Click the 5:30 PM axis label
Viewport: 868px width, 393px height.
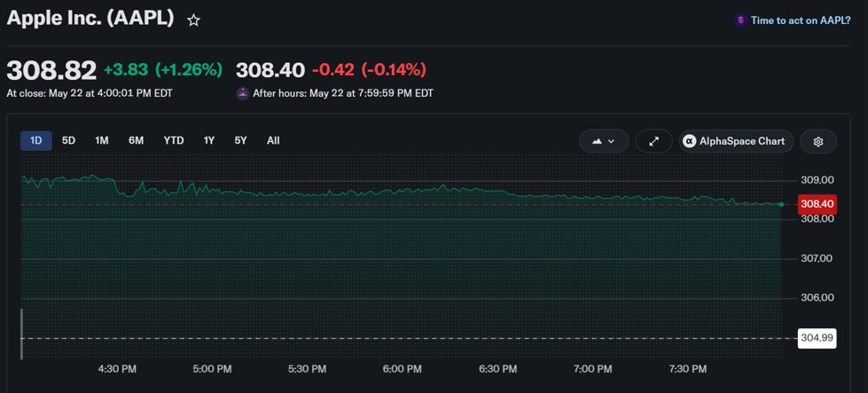click(308, 369)
